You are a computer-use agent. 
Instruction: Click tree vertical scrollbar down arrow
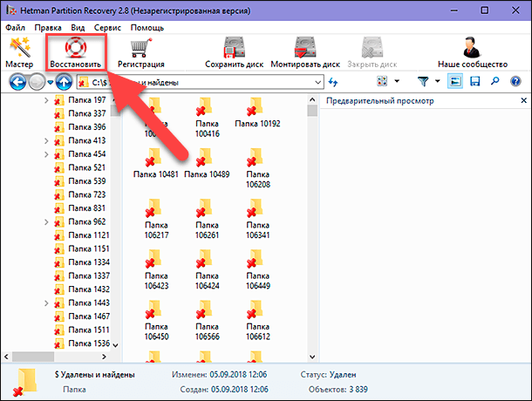(x=116, y=345)
